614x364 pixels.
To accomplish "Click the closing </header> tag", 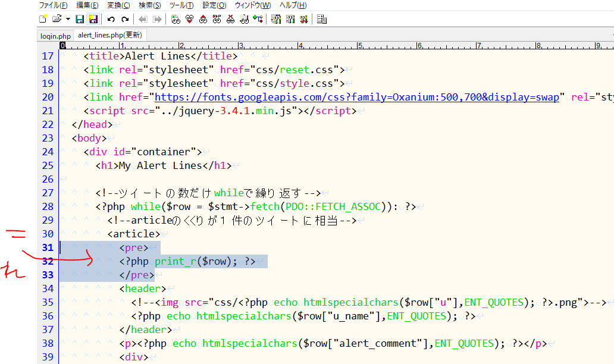I will pyautogui.click(x=146, y=330).
